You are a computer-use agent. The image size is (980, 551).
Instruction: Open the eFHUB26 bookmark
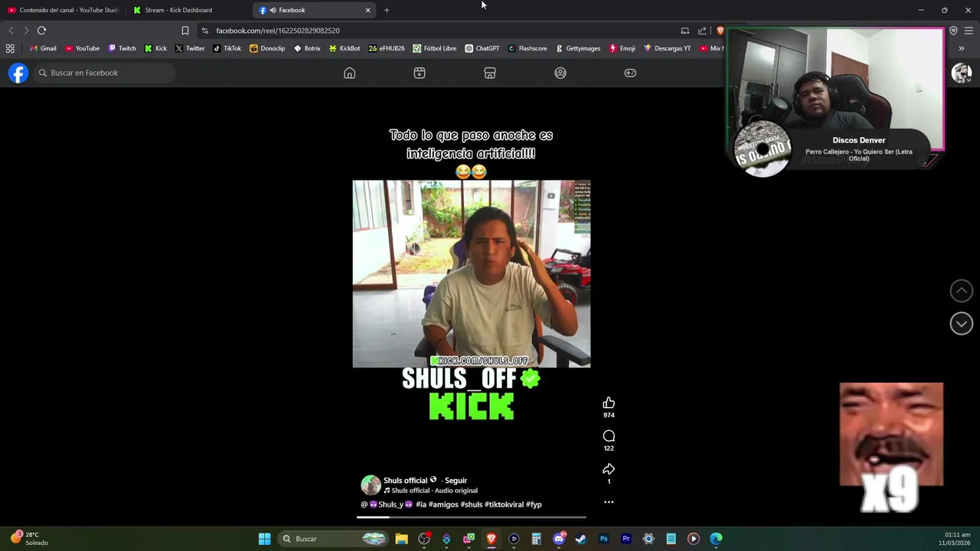(387, 48)
